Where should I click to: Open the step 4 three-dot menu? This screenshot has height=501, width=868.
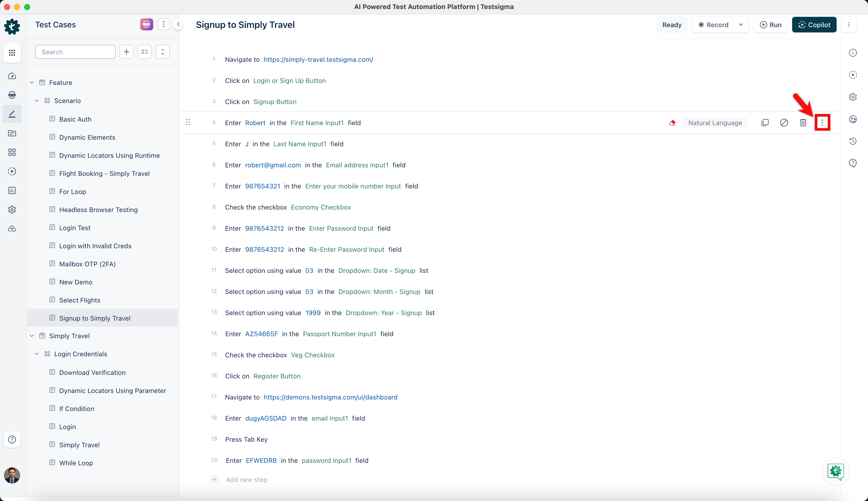(x=822, y=123)
